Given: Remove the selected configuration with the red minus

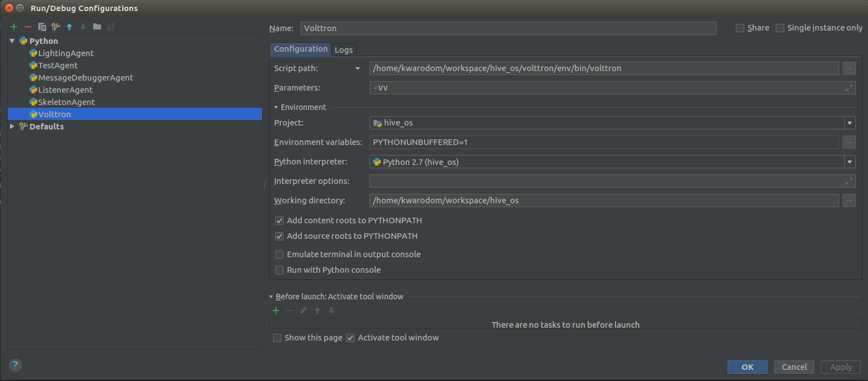Looking at the screenshot, I should [28, 27].
